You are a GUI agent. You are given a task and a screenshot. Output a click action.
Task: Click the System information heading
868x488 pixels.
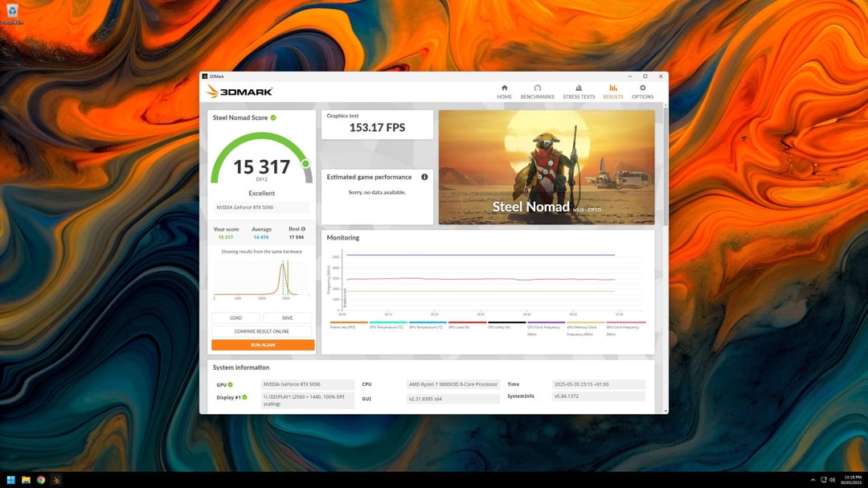(x=241, y=367)
